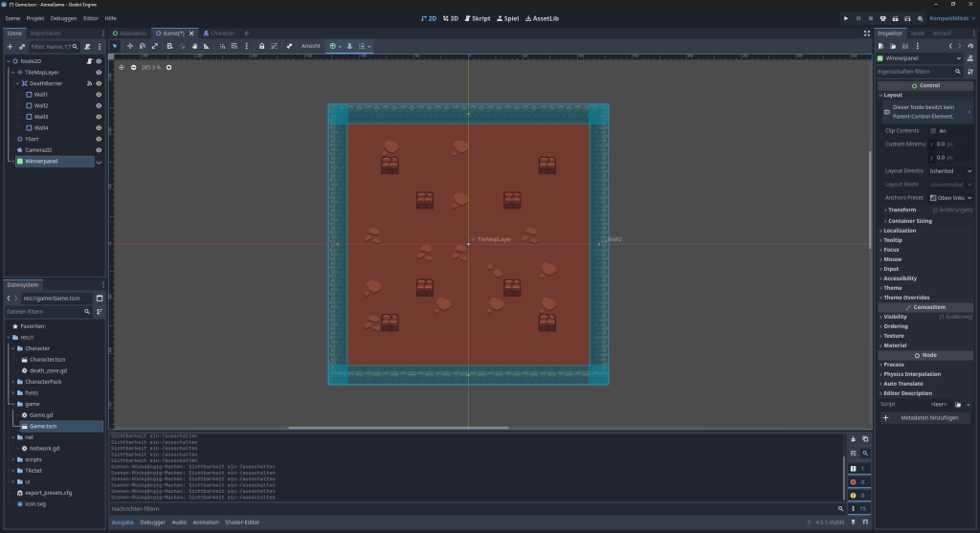
Task: Collapse the DeathBarrier node in scene tree
Action: pos(18,83)
